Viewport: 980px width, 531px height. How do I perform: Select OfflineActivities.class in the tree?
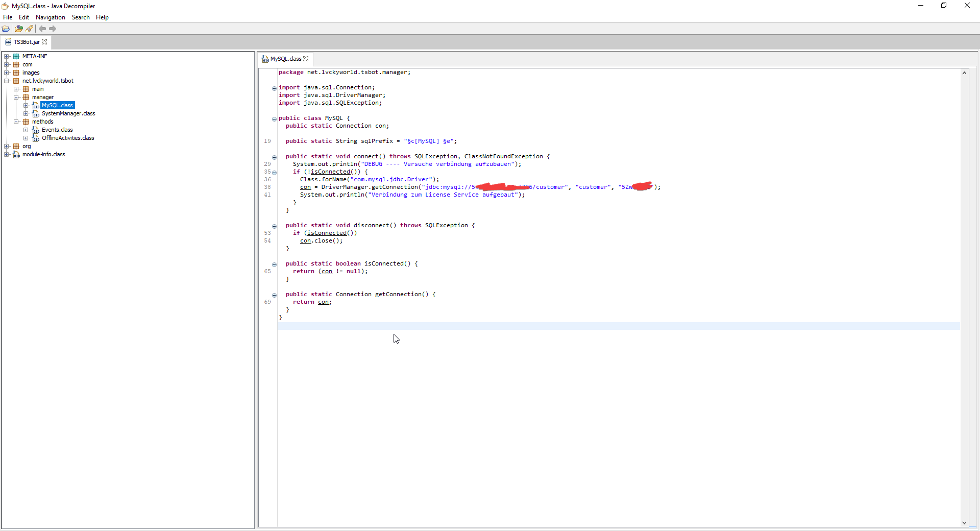pos(68,138)
